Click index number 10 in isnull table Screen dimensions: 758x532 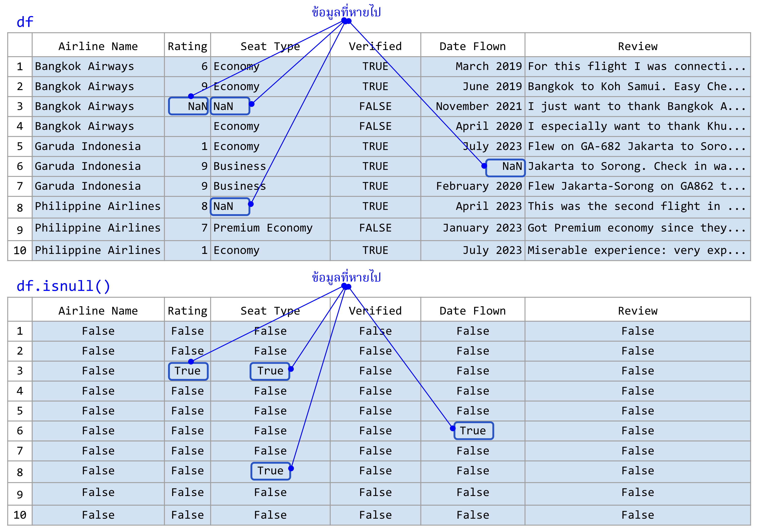click(20, 515)
